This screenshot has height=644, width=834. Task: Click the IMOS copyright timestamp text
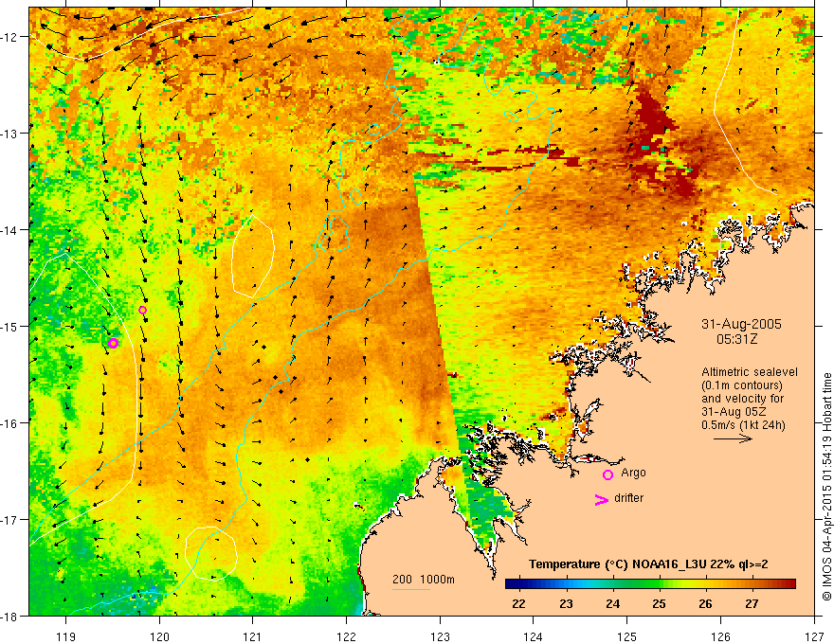[x=826, y=487]
